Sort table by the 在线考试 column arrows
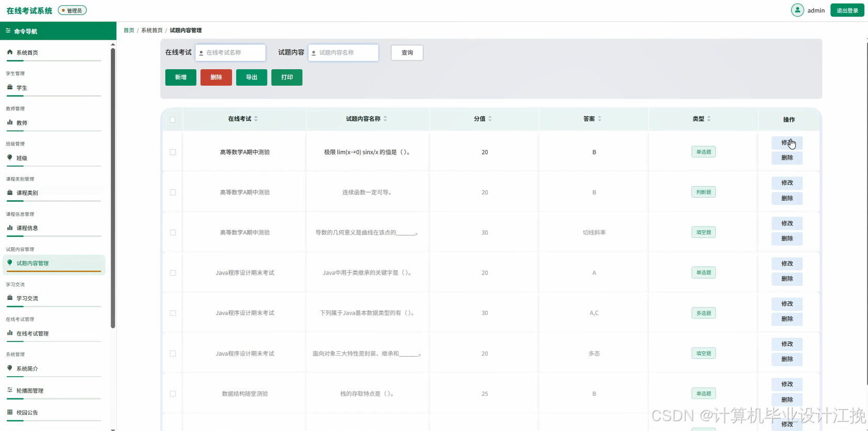Screen dimensions: 868x431 pos(256,119)
